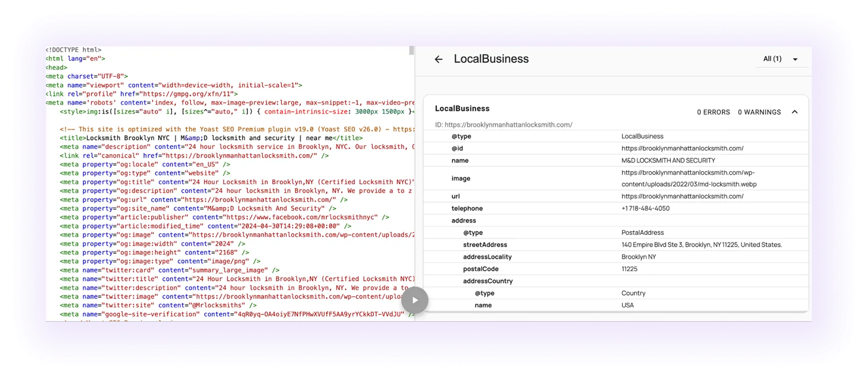
Task: Click the streetAddress 140 Empire Blvd value
Action: click(x=702, y=245)
